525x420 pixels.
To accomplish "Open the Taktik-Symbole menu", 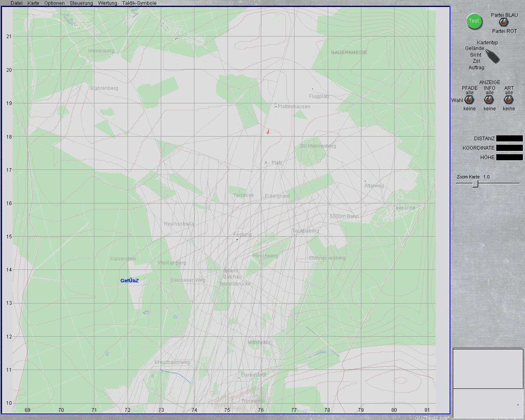I will (139, 3).
